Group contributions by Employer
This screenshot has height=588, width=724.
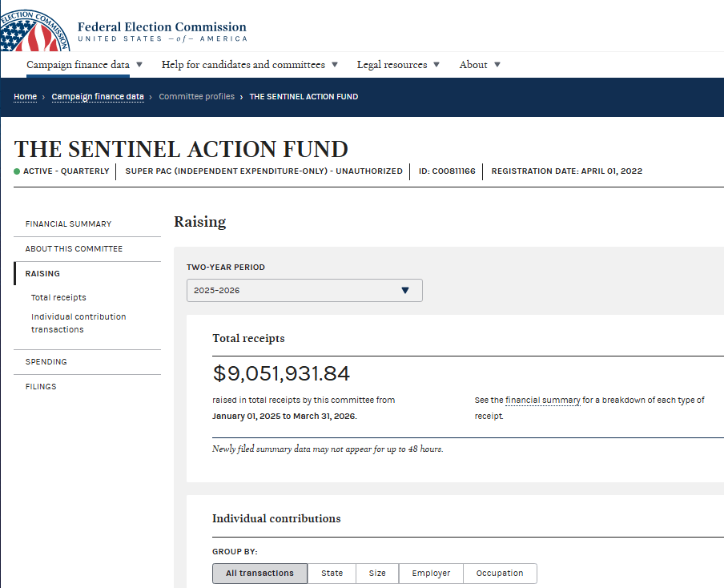(431, 574)
